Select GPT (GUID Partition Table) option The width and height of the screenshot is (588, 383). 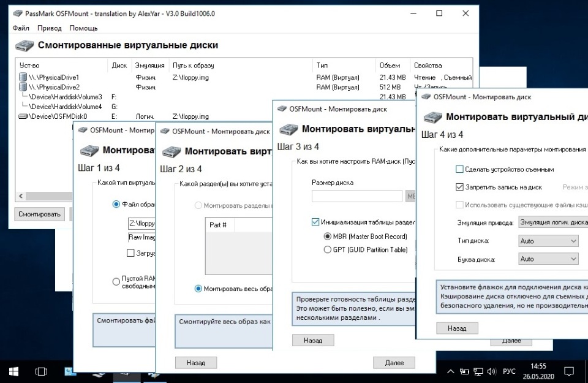pos(327,249)
